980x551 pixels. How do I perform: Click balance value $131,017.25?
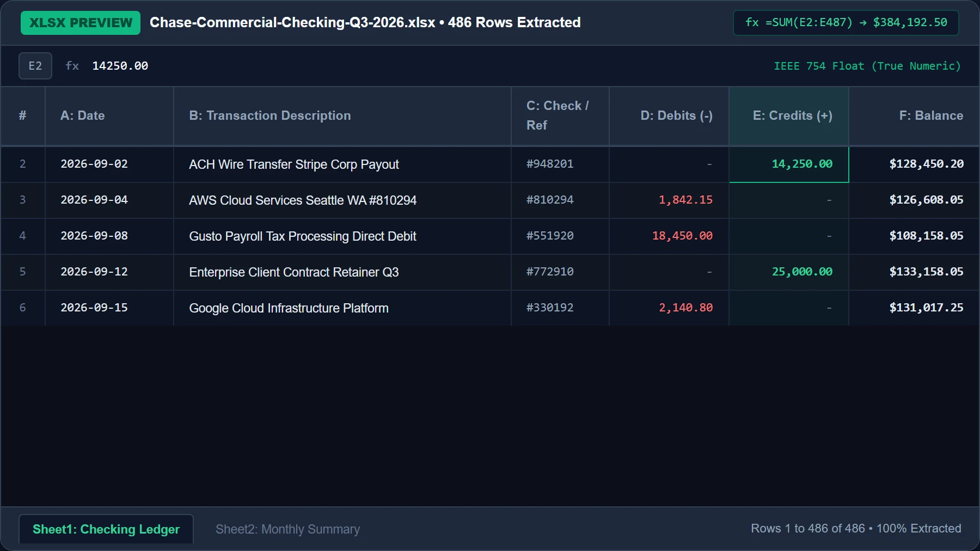(x=926, y=308)
